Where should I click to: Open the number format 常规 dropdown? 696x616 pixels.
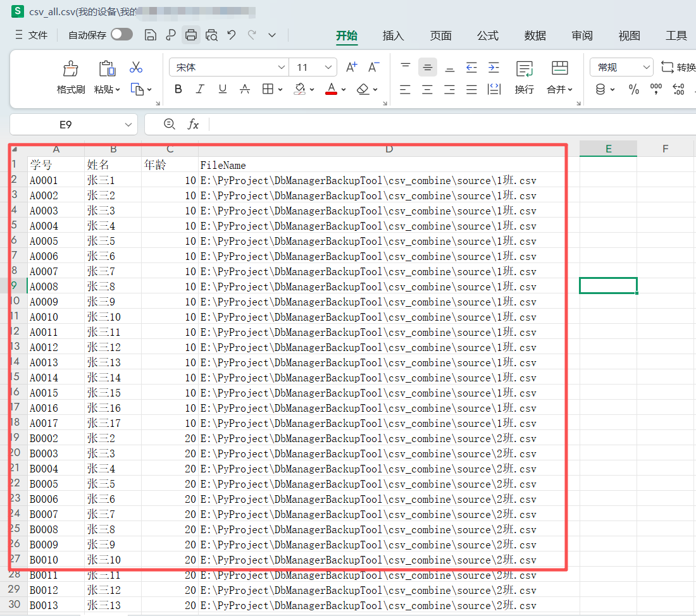pyautogui.click(x=646, y=68)
